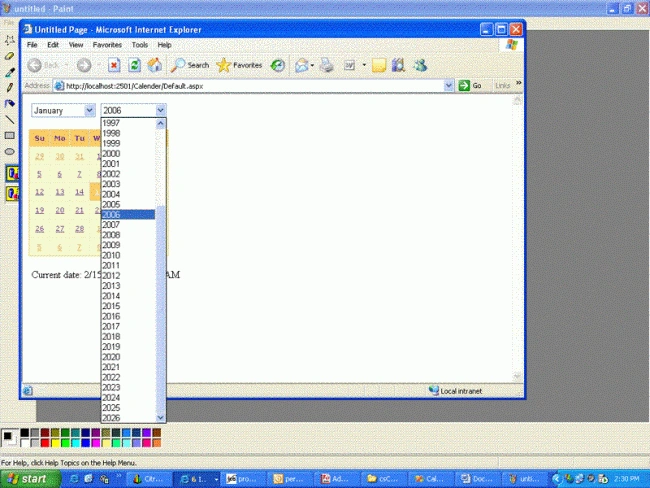This screenshot has height=488, width=650.
Task: Open the Search toolbar button
Action: [x=190, y=65]
